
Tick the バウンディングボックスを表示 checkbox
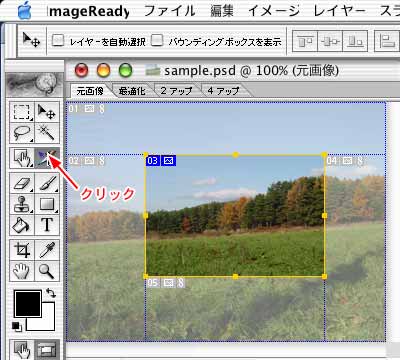(157, 41)
